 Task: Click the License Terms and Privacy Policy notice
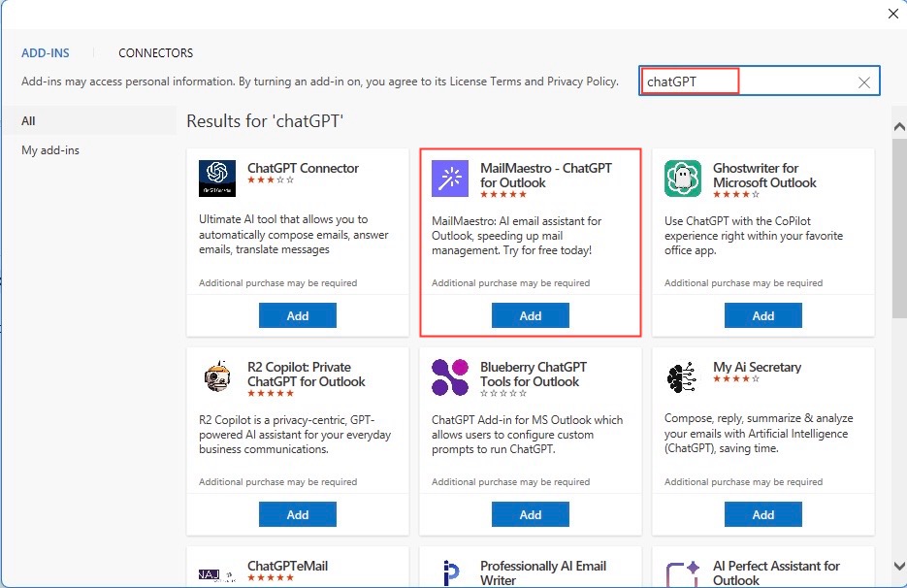pyautogui.click(x=320, y=82)
